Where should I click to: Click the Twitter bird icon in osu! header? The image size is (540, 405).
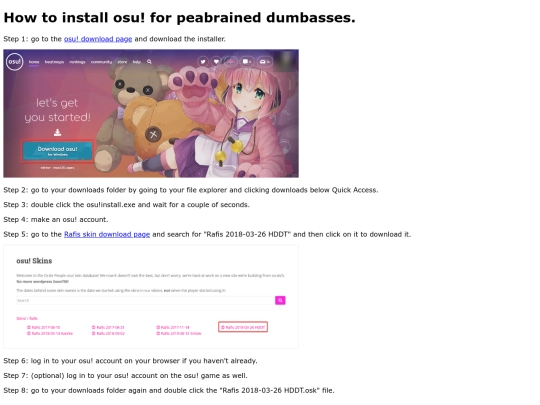pyautogui.click(x=203, y=62)
